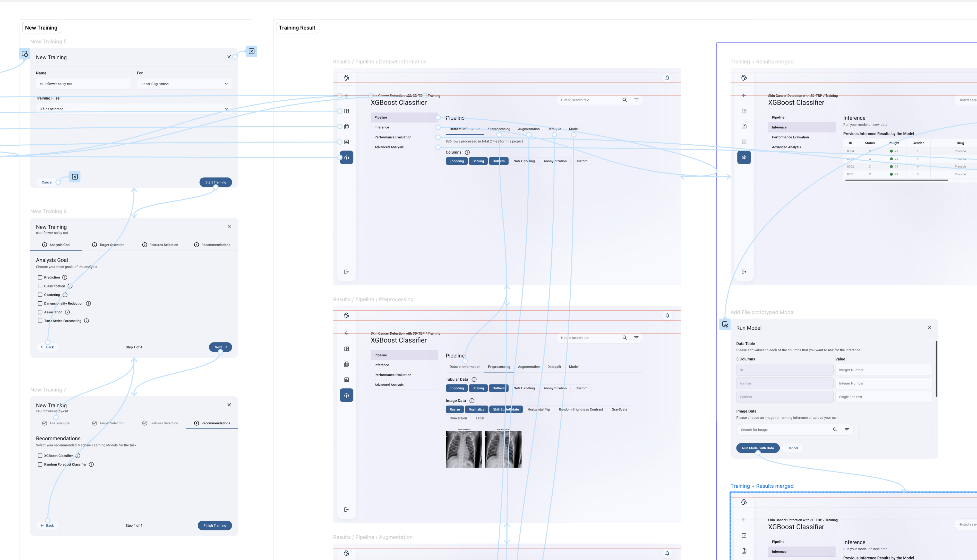This screenshot has height=560, width=977.
Task: Select Target Selection step in New Training 6
Action: pyautogui.click(x=108, y=245)
